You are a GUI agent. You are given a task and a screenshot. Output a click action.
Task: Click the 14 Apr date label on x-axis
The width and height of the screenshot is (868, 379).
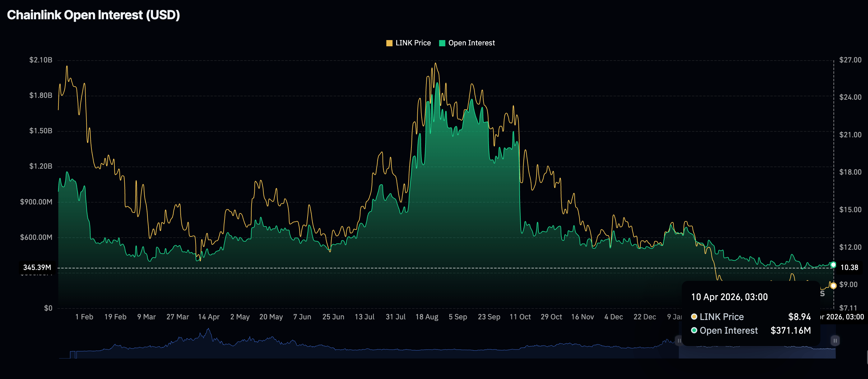(x=209, y=317)
